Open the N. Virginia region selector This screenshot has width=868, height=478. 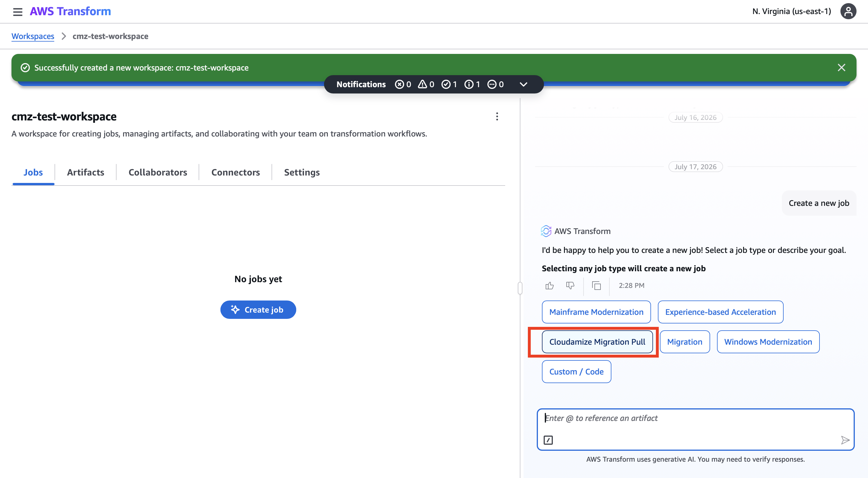(x=792, y=11)
